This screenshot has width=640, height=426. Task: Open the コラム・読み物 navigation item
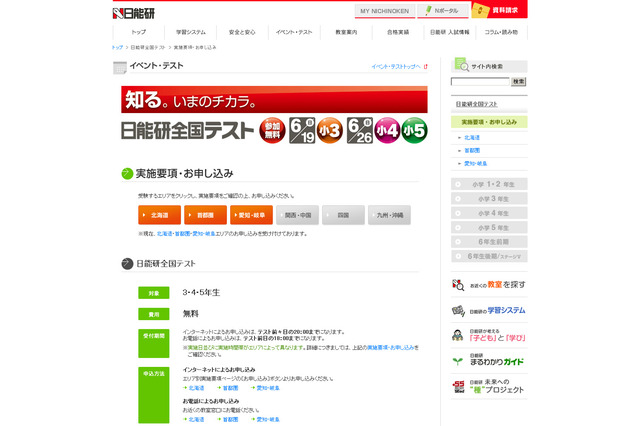click(x=501, y=32)
